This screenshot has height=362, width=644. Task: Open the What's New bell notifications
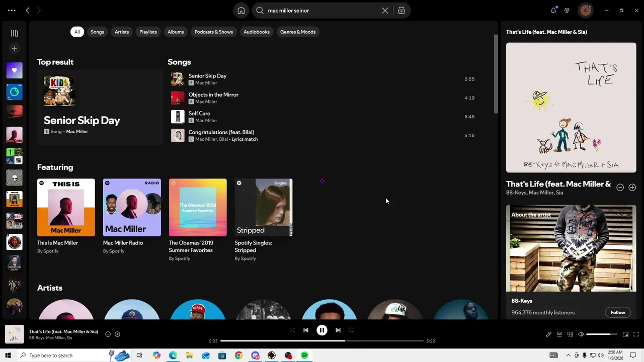point(553,10)
